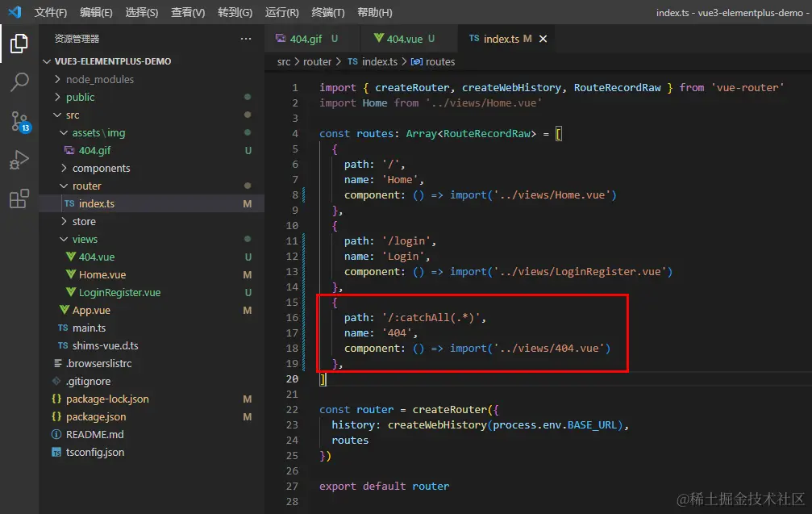Open Source Control with 13 changes

click(x=21, y=122)
